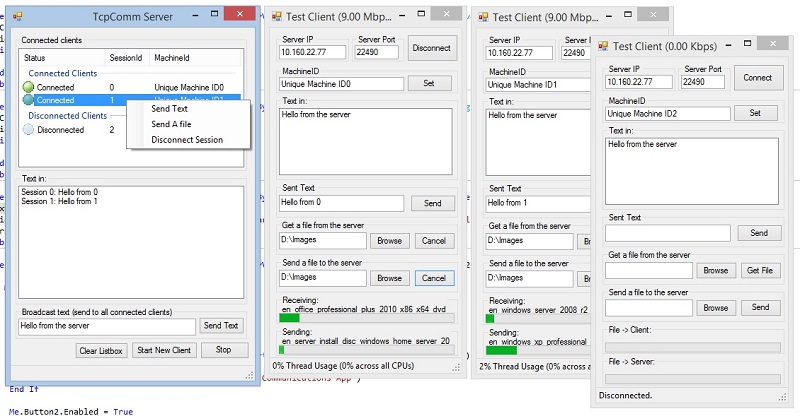Select Session 0: Hello from 0 line
The width and height of the screenshot is (800, 416).
59,192
